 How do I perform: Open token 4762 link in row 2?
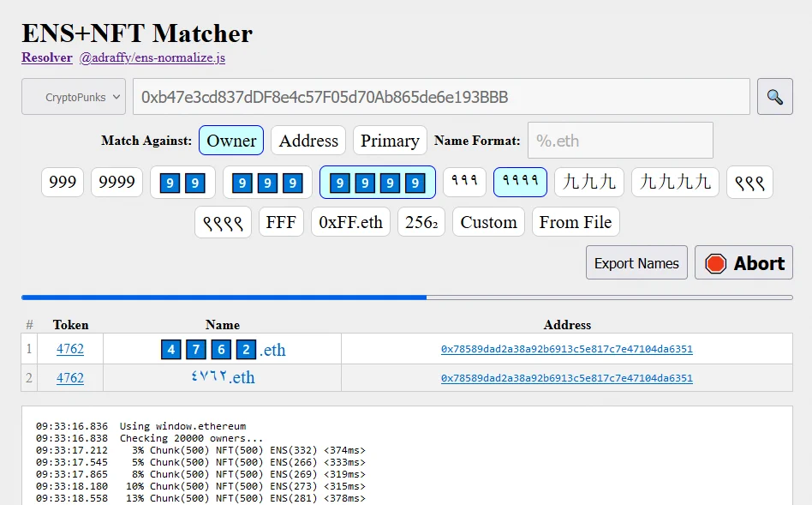70,378
